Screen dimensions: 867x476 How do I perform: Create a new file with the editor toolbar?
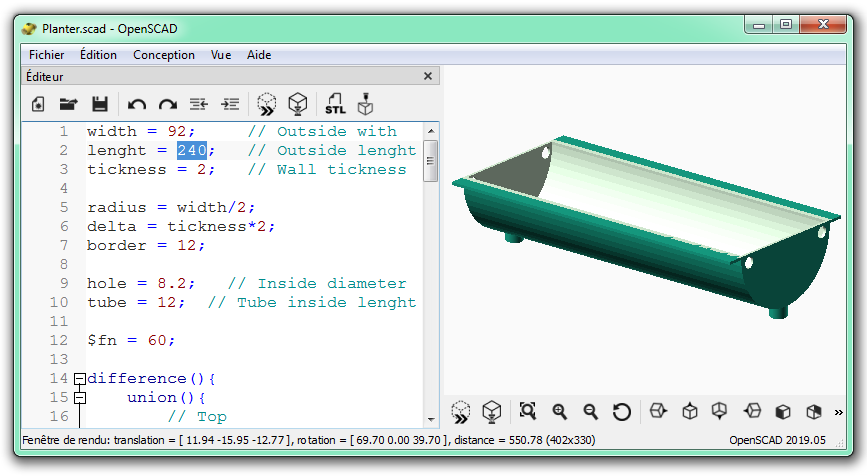(x=38, y=104)
